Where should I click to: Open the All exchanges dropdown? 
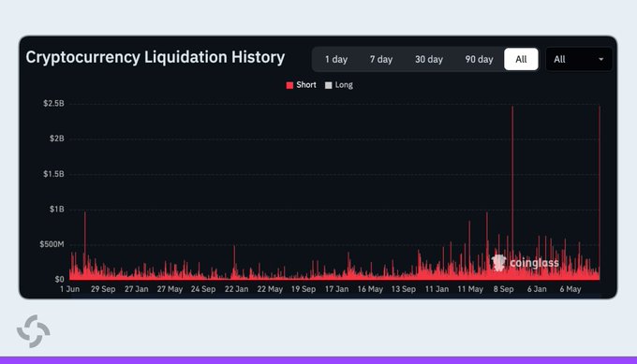[579, 59]
